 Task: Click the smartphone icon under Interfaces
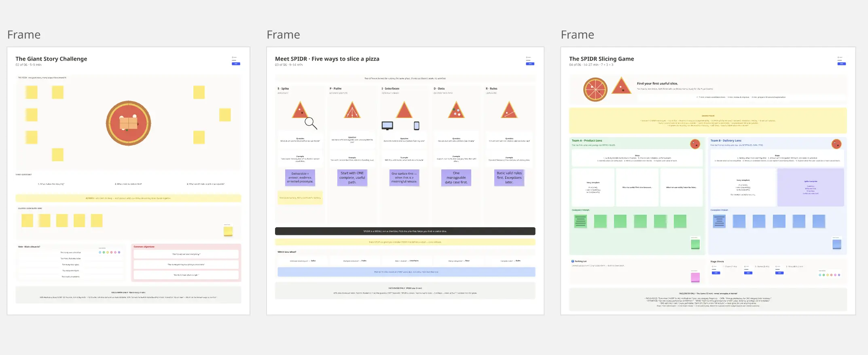[x=417, y=126]
